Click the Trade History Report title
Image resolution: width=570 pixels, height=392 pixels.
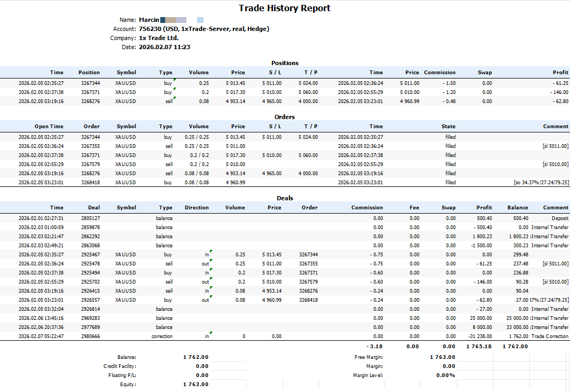tap(284, 9)
